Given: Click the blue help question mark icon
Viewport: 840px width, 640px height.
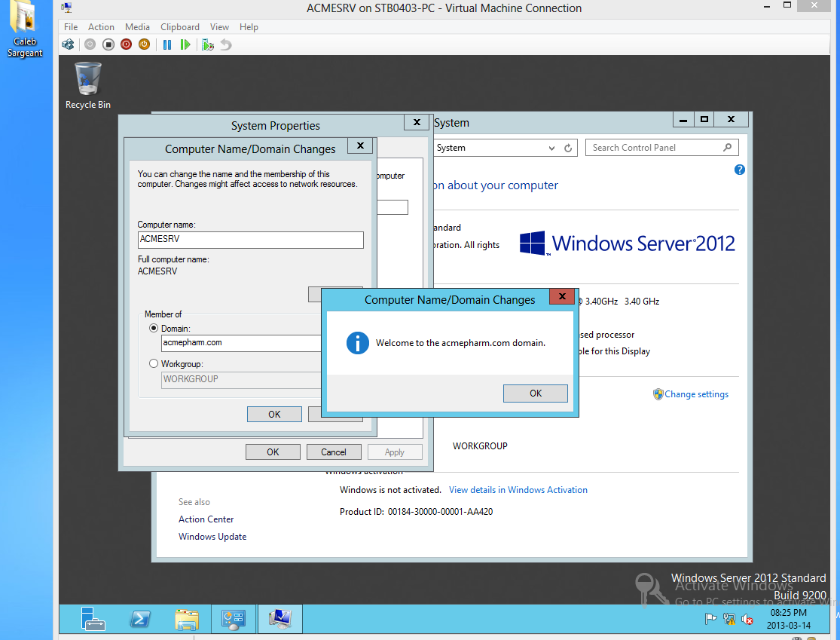Looking at the screenshot, I should 739,170.
